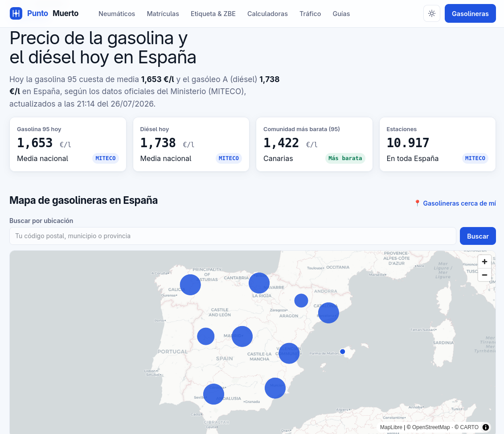Viewport: 504px width, 434px height.
Task: Go to the Tráfico section
Action: (310, 13)
